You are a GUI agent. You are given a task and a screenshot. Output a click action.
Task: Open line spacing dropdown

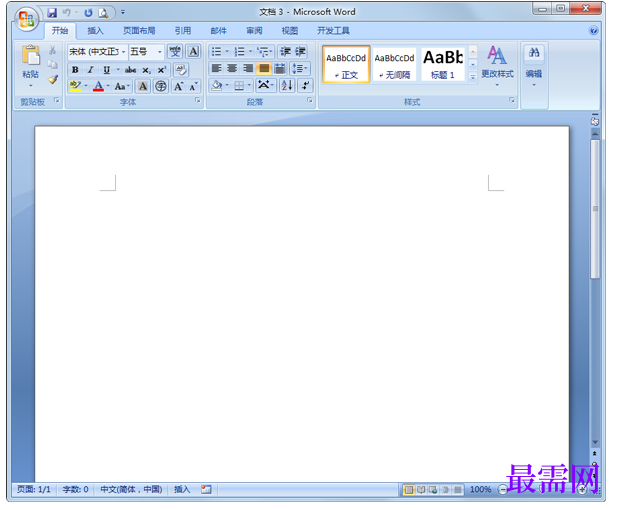click(300, 69)
